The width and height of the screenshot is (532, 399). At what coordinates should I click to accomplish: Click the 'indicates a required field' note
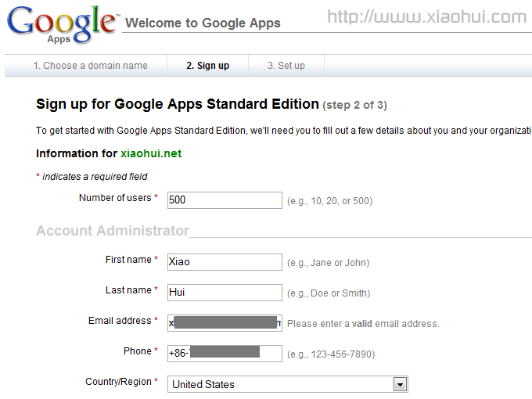click(x=95, y=177)
